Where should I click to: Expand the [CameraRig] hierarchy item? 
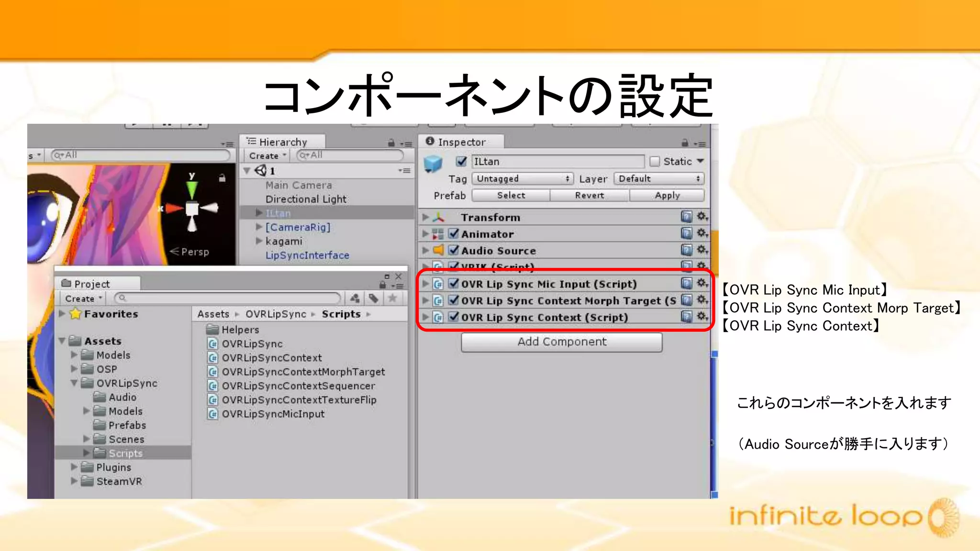[x=259, y=227]
